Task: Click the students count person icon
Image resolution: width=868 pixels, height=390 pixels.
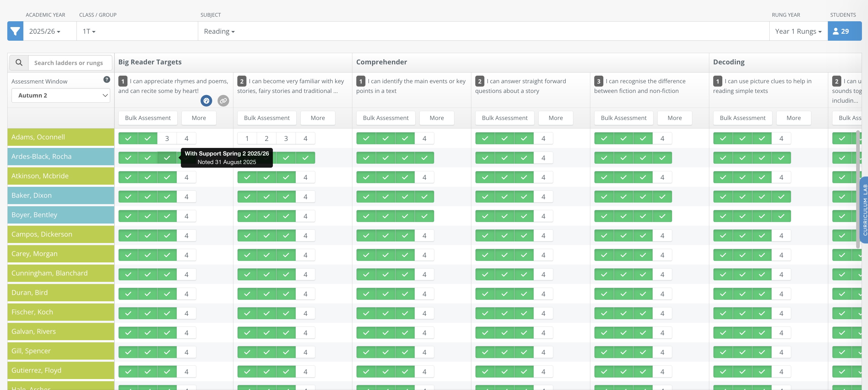Action: coord(836,31)
